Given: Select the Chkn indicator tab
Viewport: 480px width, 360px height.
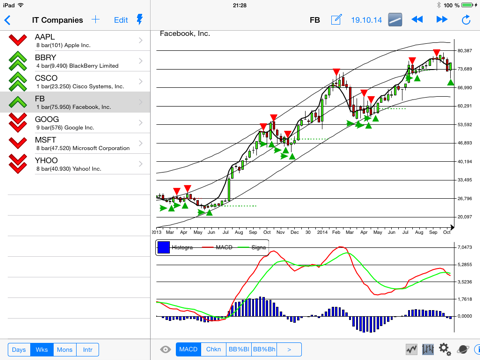Looking at the screenshot, I should pos(213,349).
